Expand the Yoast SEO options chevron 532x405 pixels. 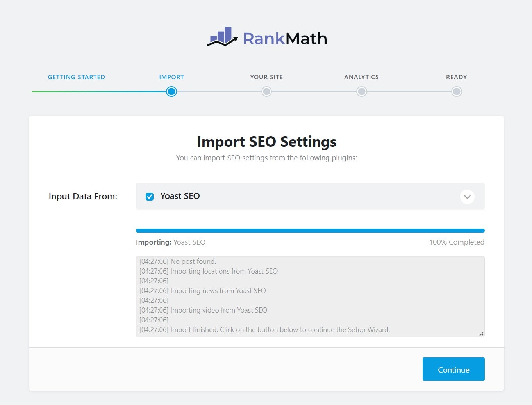coord(467,197)
